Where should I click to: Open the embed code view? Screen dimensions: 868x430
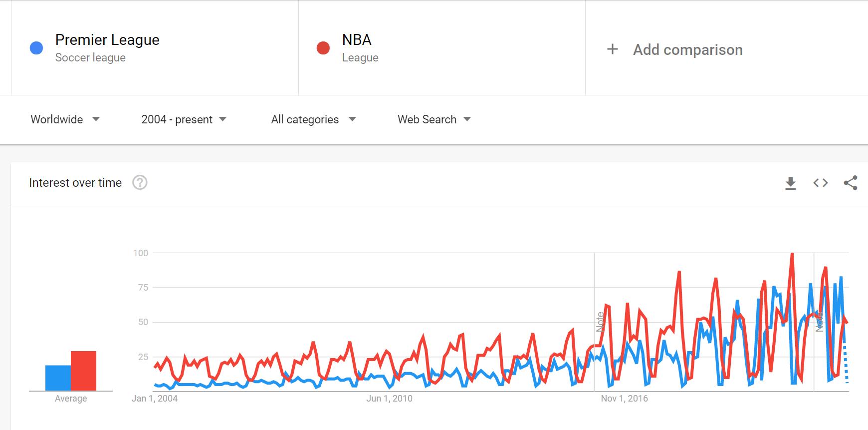(820, 183)
